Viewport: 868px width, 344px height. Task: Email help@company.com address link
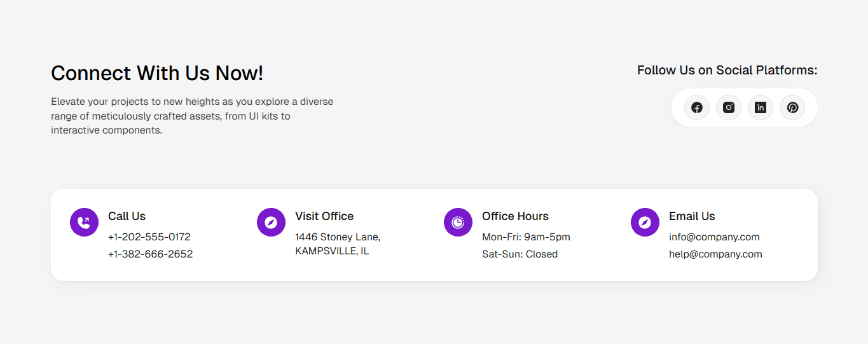tap(715, 254)
